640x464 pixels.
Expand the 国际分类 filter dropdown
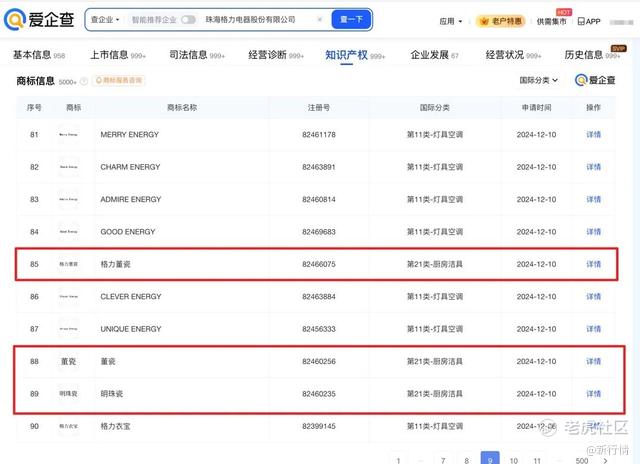(x=538, y=80)
